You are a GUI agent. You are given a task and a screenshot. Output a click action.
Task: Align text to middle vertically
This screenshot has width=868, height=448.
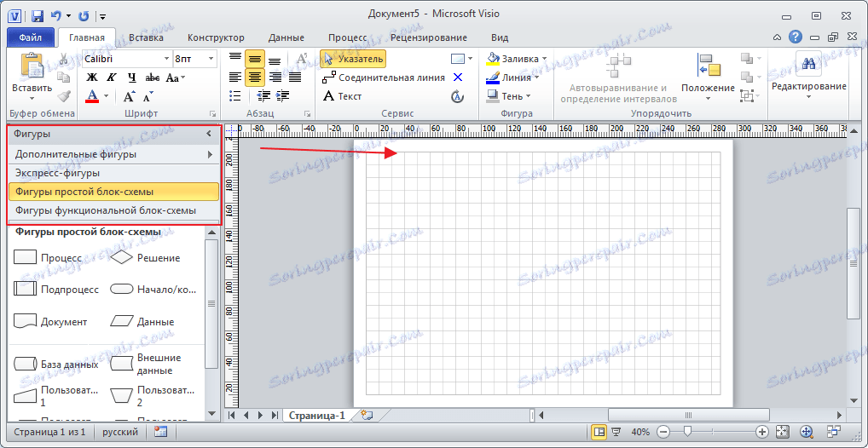pos(255,59)
